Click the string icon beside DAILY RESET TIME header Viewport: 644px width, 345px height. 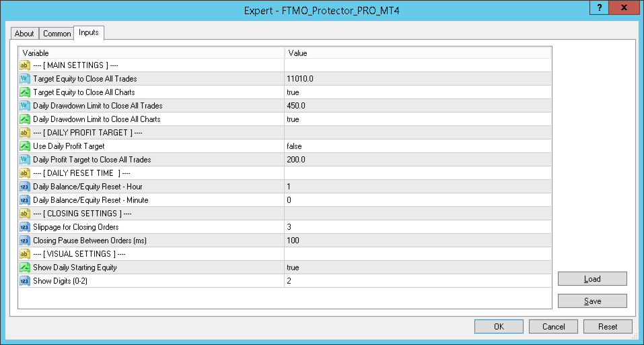pyautogui.click(x=25, y=173)
